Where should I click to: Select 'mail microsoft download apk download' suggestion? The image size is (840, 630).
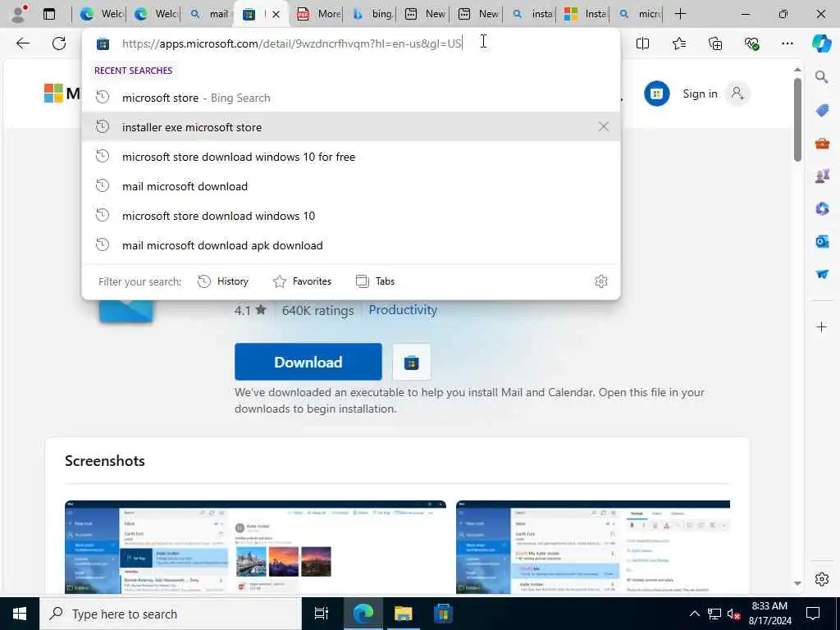click(351, 244)
